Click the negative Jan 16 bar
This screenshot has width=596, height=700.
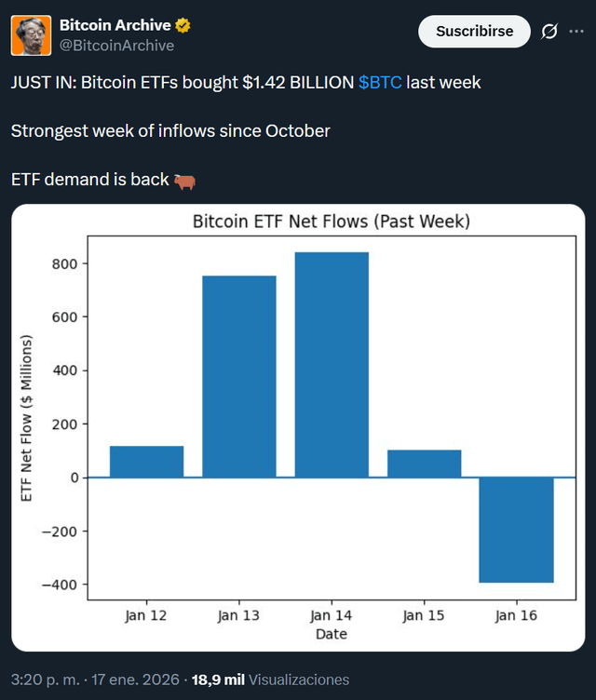(x=516, y=530)
